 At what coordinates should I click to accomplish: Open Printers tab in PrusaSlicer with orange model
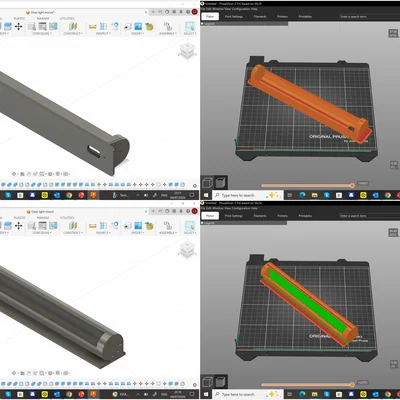click(282, 16)
